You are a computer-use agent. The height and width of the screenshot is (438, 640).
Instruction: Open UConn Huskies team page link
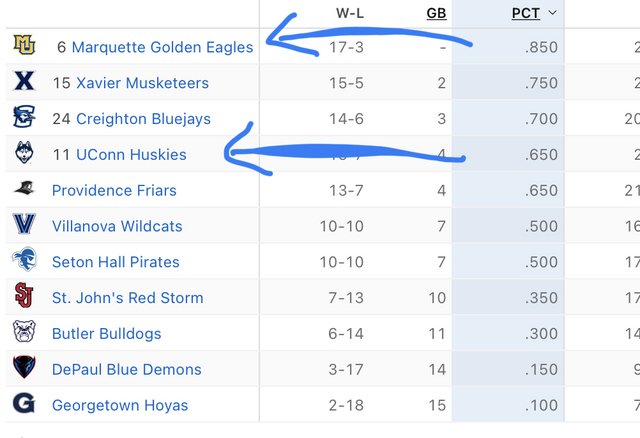pyautogui.click(x=131, y=154)
